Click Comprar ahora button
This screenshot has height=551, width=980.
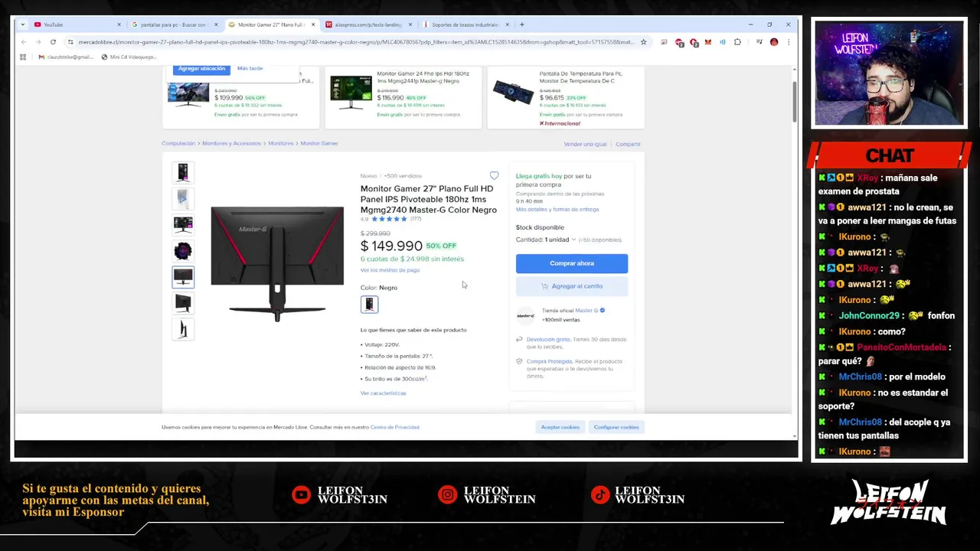coord(572,263)
